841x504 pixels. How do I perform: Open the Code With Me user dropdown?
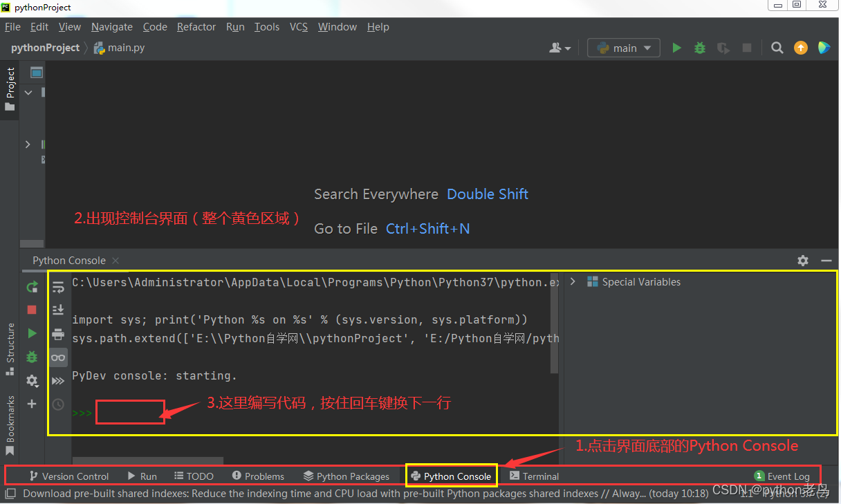[560, 48]
